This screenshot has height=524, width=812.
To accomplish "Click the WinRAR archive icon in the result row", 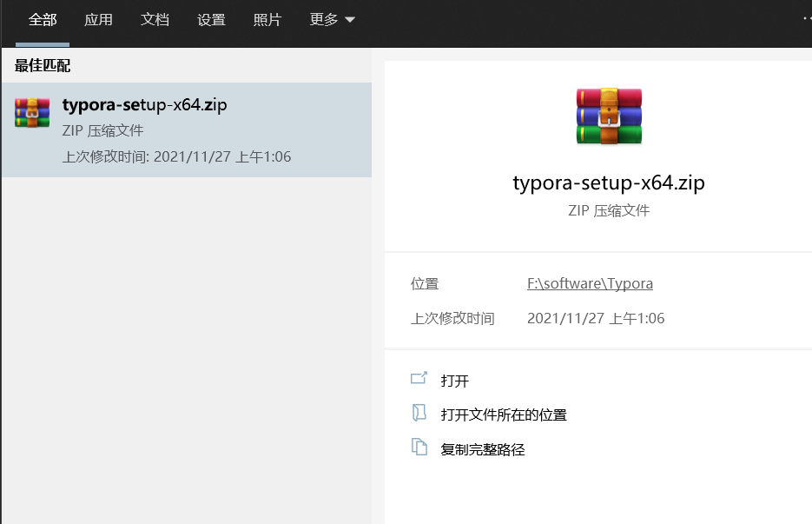I will (32, 112).
